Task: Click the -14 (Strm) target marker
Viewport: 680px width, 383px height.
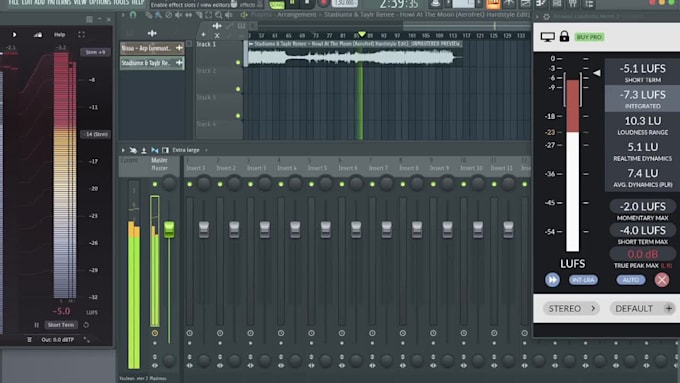Action: click(x=96, y=134)
